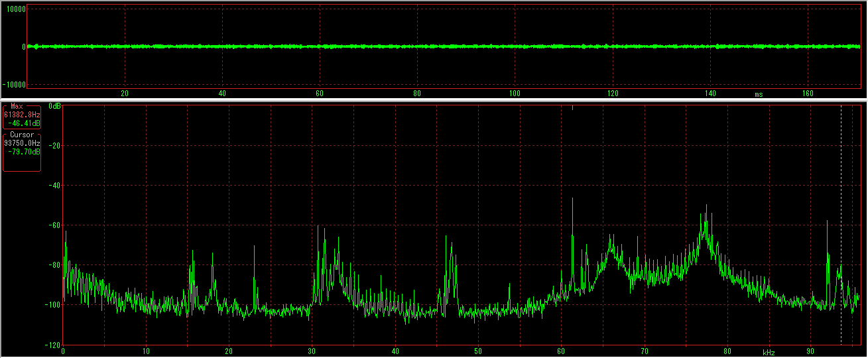Select the "Max" label in readout box
The image size is (868, 358).
click(17, 107)
